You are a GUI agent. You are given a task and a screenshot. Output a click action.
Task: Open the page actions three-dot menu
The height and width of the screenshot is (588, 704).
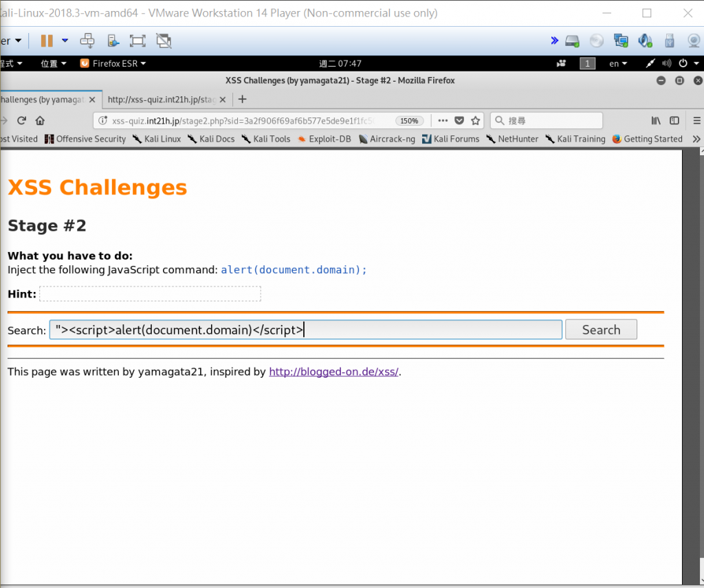tap(443, 120)
